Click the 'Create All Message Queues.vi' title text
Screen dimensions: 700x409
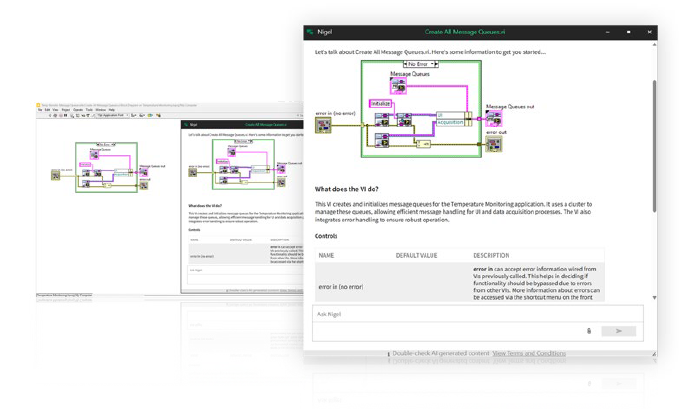[465, 32]
